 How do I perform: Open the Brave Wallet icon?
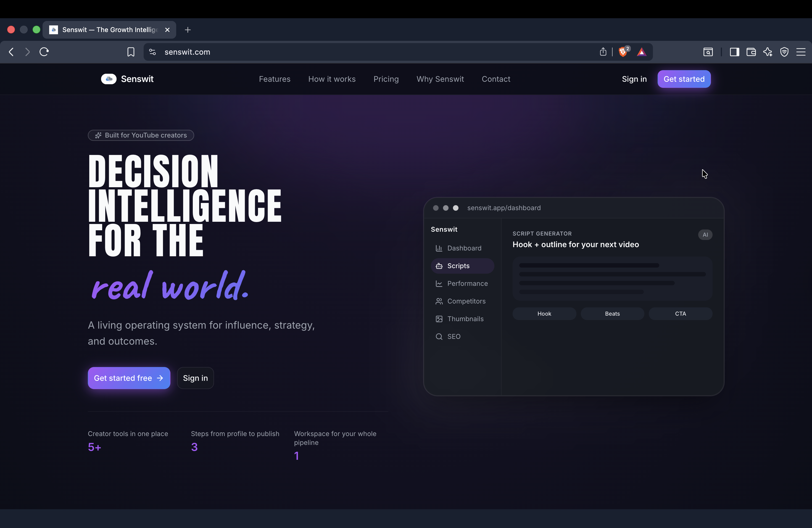tap(751, 52)
